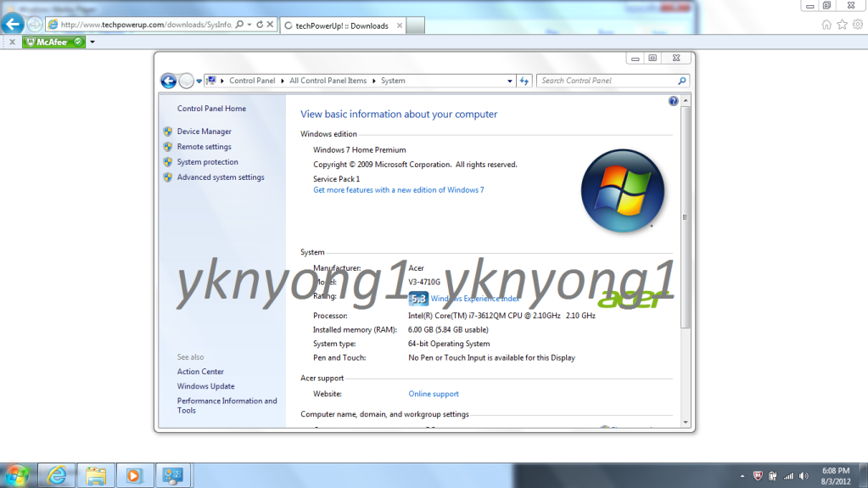Click the search magnifier in the browser address bar
The height and width of the screenshot is (488, 868).
point(239,25)
